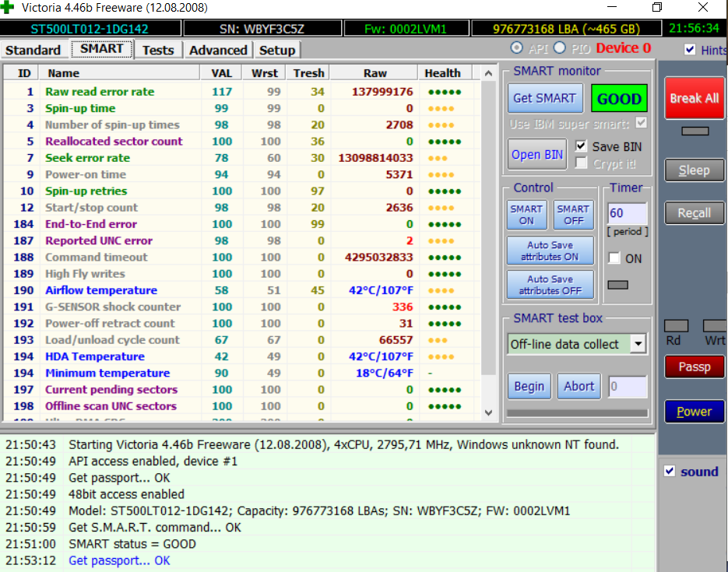Screen dimensions: 728x572
Task: Click the SMART status = GOOD log line
Action: coord(132,544)
